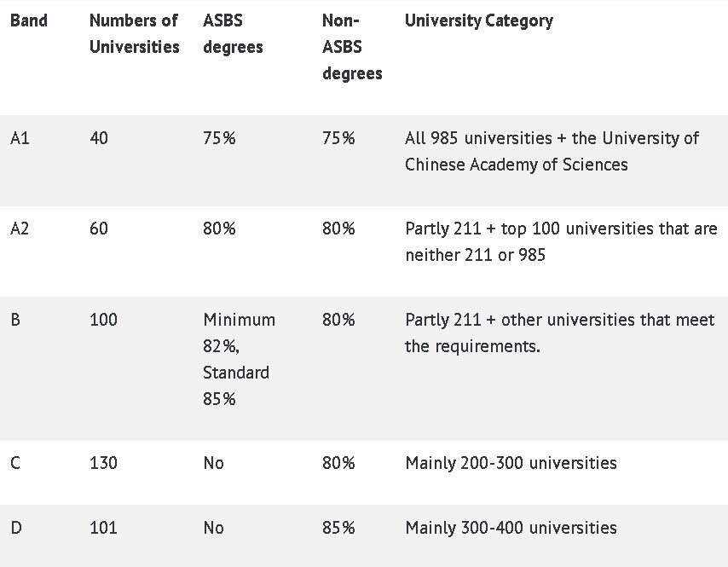This screenshot has height=567, width=728.
Task: Select the band B cell
Action: click(x=15, y=320)
